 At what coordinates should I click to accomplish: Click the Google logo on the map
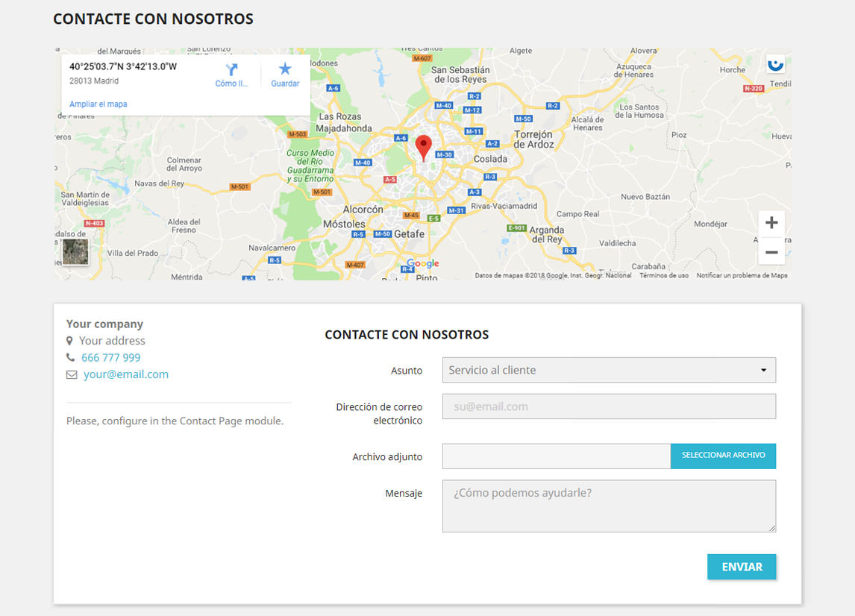pyautogui.click(x=422, y=263)
